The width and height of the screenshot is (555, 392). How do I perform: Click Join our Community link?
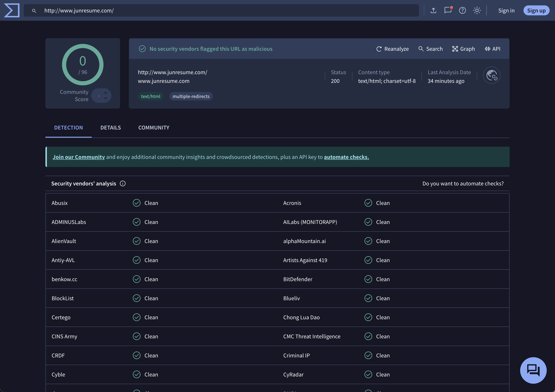click(79, 157)
